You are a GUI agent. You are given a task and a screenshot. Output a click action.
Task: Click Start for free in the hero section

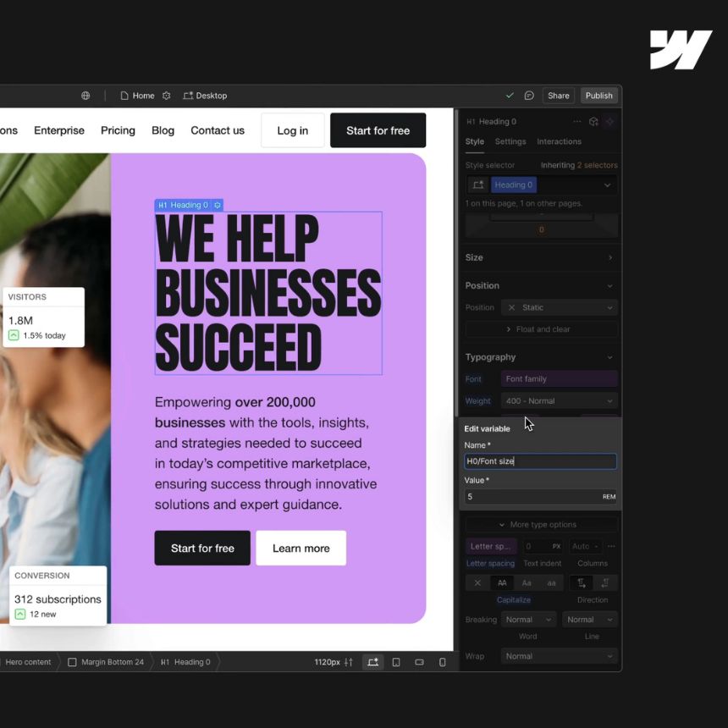202,549
